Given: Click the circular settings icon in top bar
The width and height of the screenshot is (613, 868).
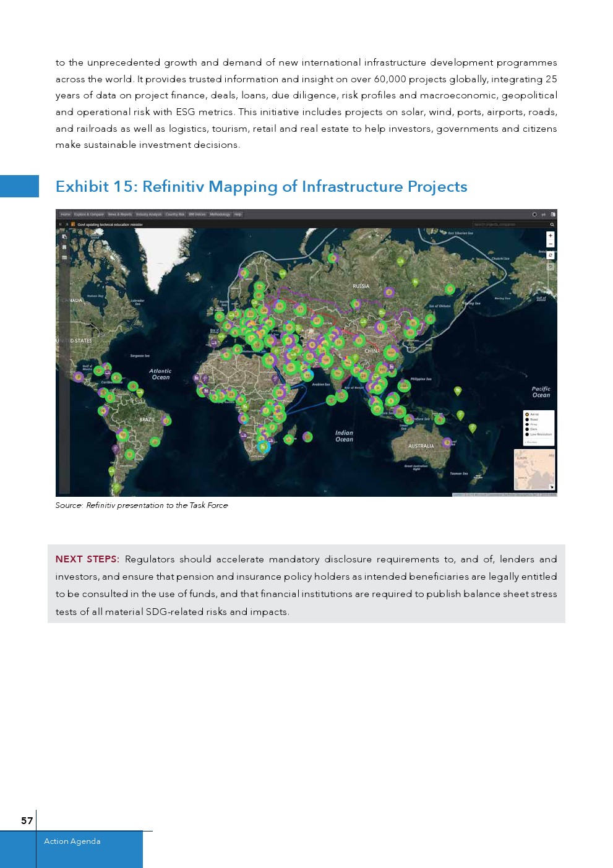Looking at the screenshot, I should tap(534, 215).
